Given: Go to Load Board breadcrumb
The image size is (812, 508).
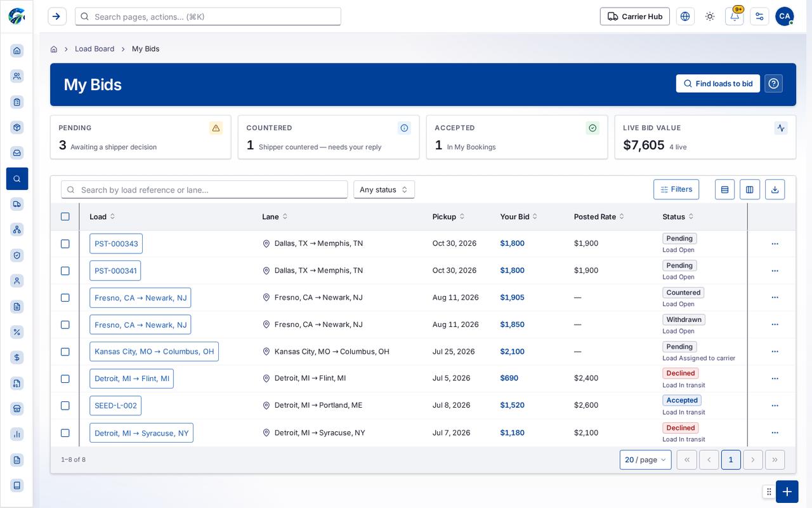Looking at the screenshot, I should tap(95, 49).
